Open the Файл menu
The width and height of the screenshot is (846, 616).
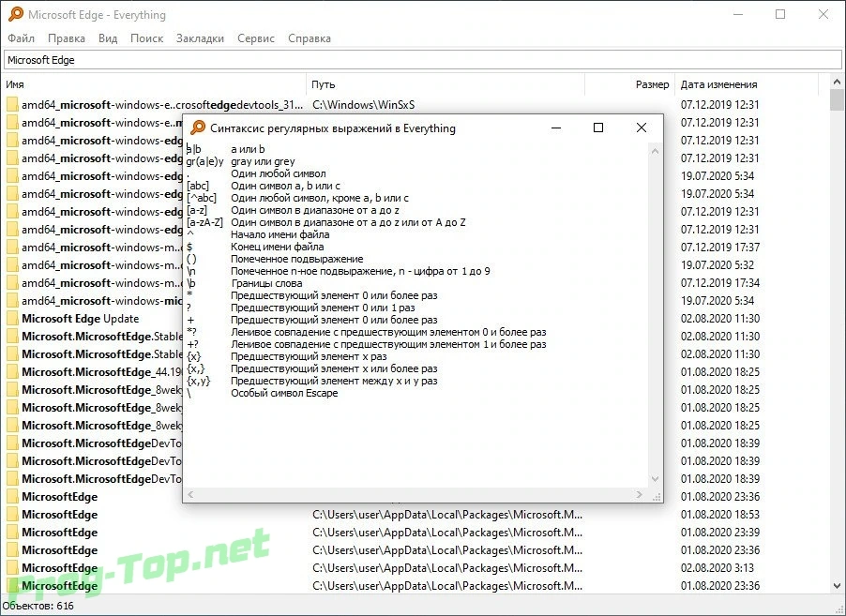(21, 38)
